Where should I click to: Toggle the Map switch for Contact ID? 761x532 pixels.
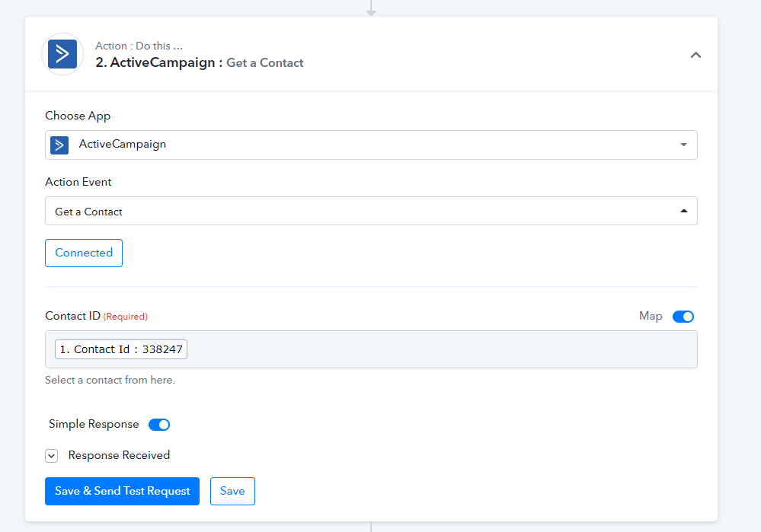683,316
